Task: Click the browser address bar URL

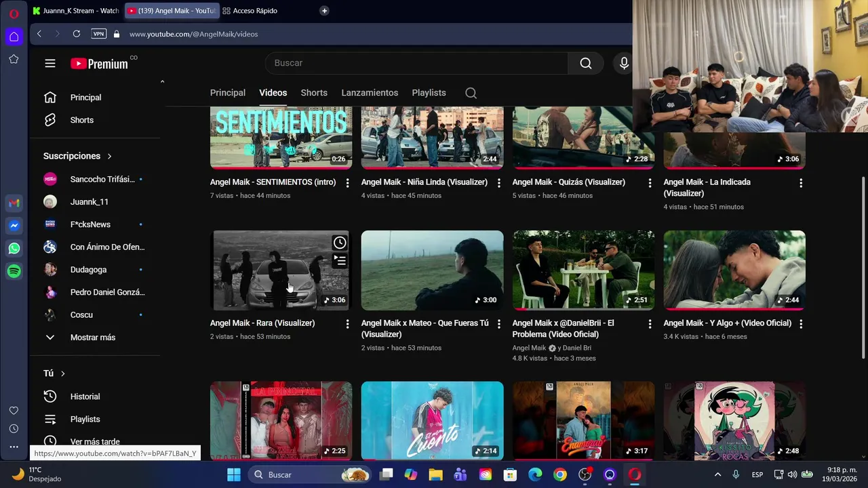Action: [x=193, y=34]
